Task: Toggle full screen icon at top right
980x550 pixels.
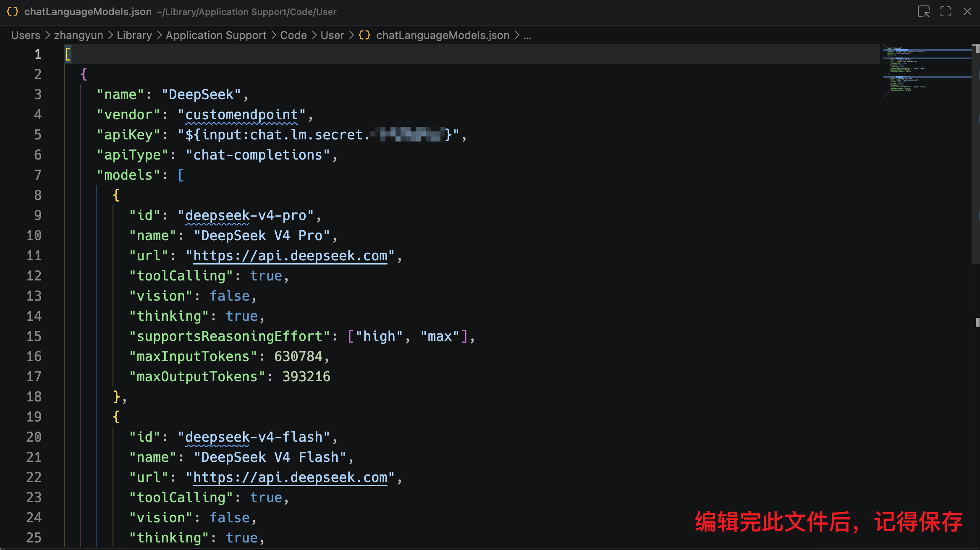Action: (x=946, y=12)
